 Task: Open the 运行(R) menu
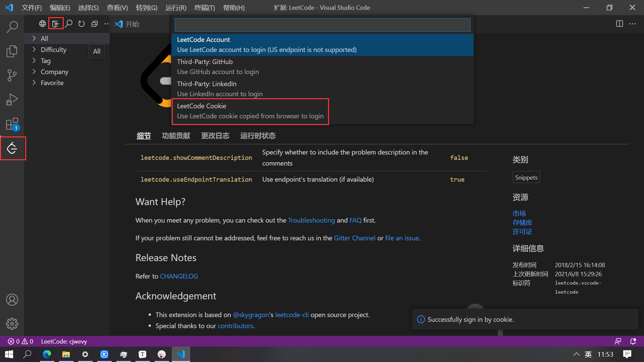[175, 8]
